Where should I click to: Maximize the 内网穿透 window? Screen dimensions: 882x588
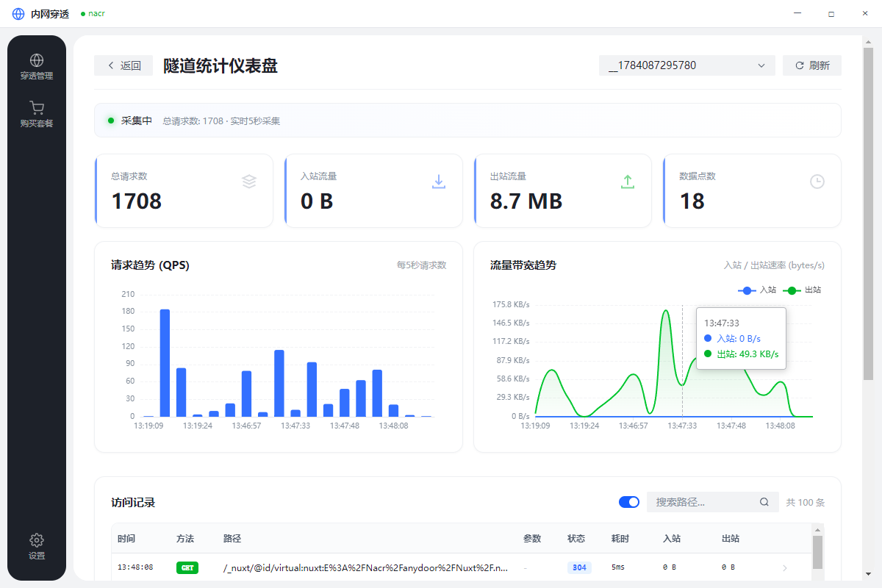click(831, 14)
